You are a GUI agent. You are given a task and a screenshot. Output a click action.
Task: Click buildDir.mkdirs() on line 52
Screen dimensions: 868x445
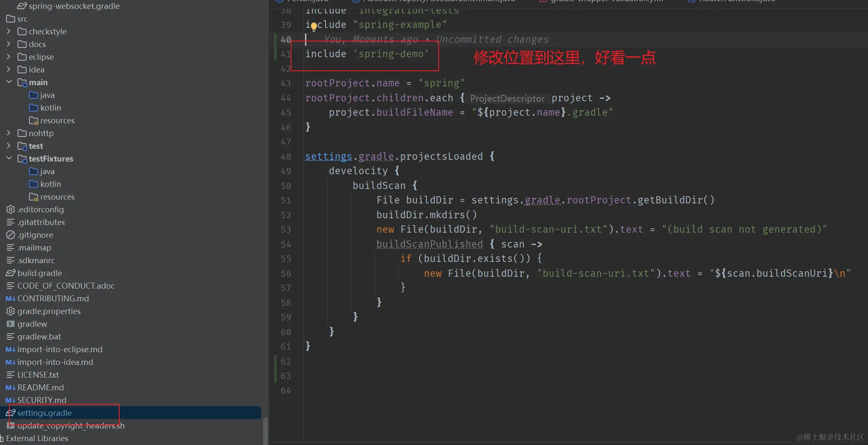click(x=427, y=215)
